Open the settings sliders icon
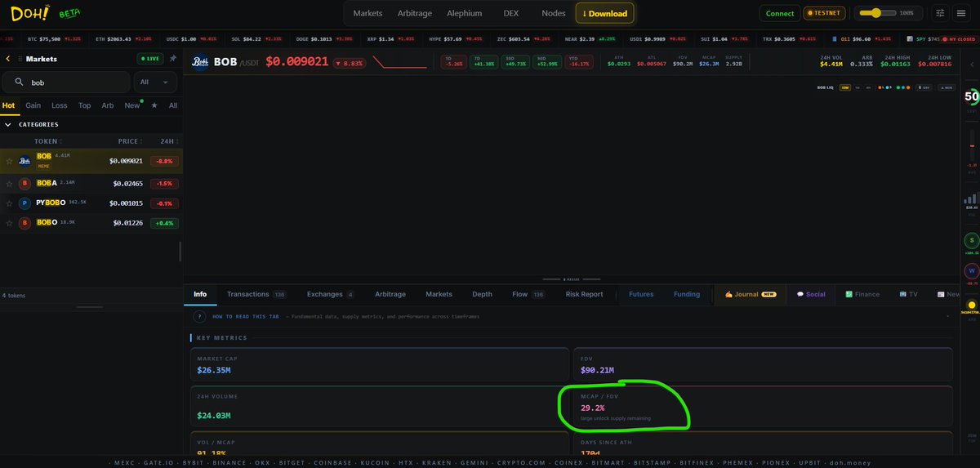Image resolution: width=980 pixels, height=468 pixels. pyautogui.click(x=939, y=13)
